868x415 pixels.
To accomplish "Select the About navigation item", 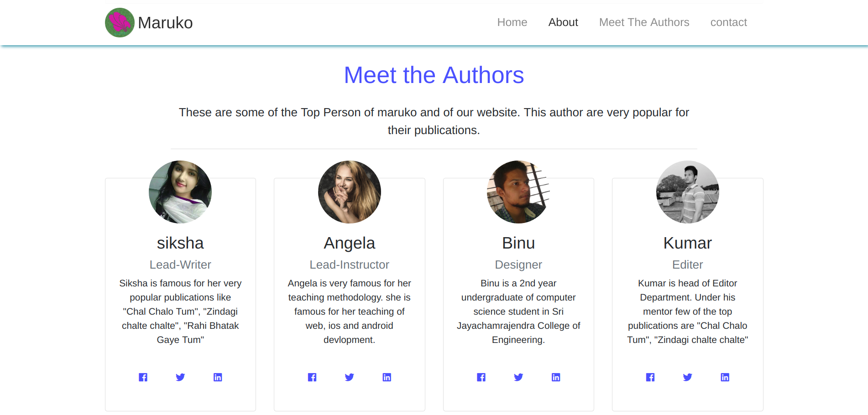I will point(563,22).
